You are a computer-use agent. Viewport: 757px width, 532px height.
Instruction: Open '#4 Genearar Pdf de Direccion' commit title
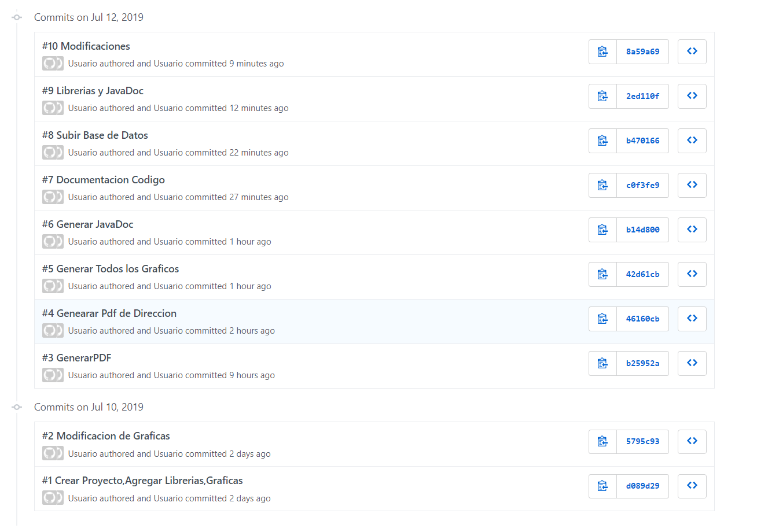[x=109, y=313]
